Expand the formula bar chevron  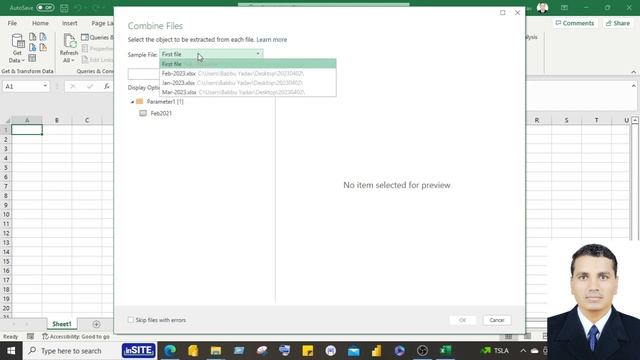pos(633,86)
